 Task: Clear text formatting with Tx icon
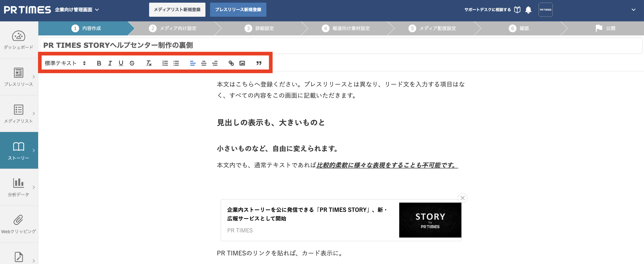pos(149,63)
